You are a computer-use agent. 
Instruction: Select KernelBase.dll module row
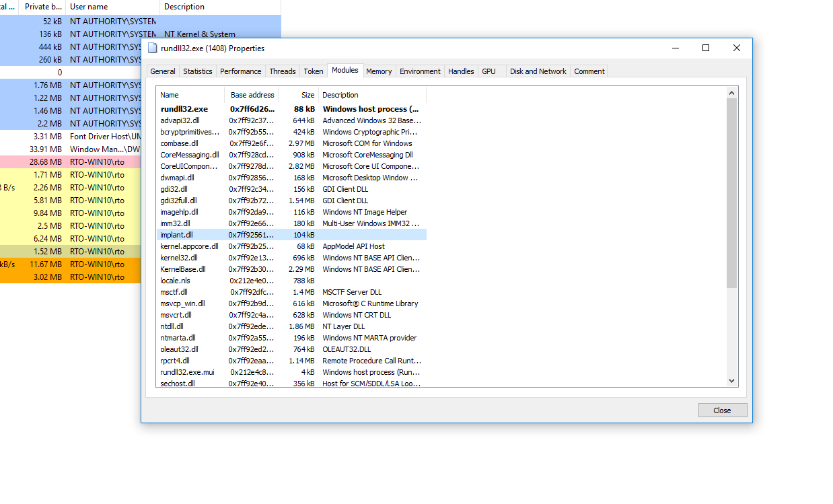(291, 269)
